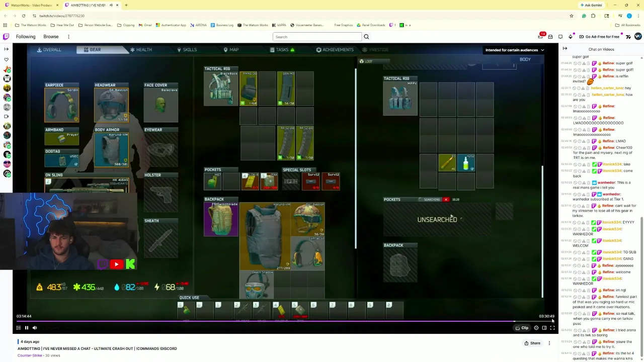Reload the page
The width and height of the screenshot is (644, 362).
[23, 16]
